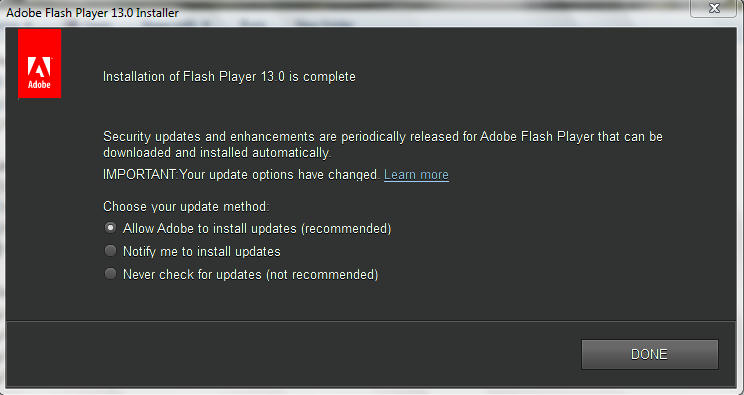Viewport: 744px width, 395px height.
Task: Close the Flash Player installer window
Action: pyautogui.click(x=714, y=8)
